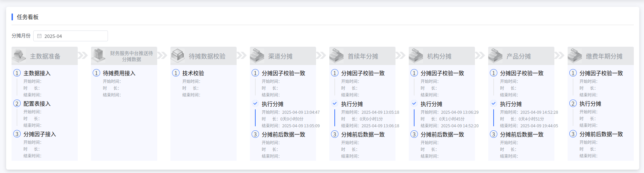Select the 缴费年期分摊 stage header

pyautogui.click(x=601, y=56)
